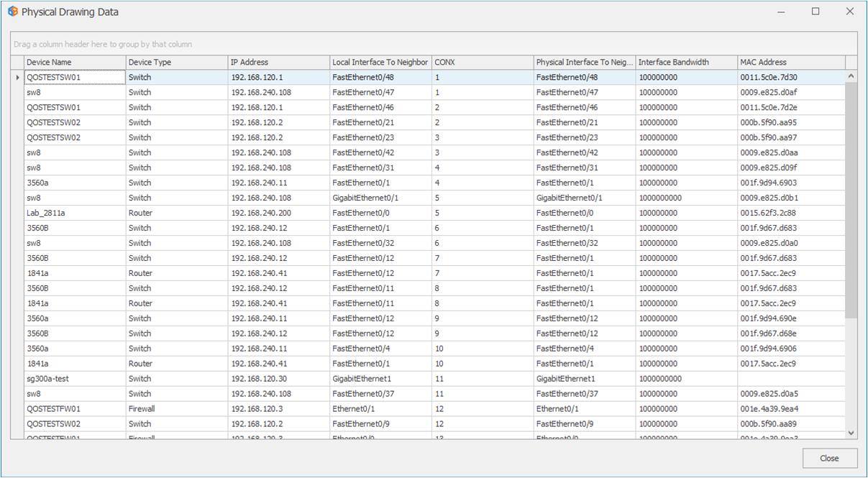Click MAC address 001f.9d94.6903
The width and height of the screenshot is (868, 478).
pyautogui.click(x=792, y=183)
